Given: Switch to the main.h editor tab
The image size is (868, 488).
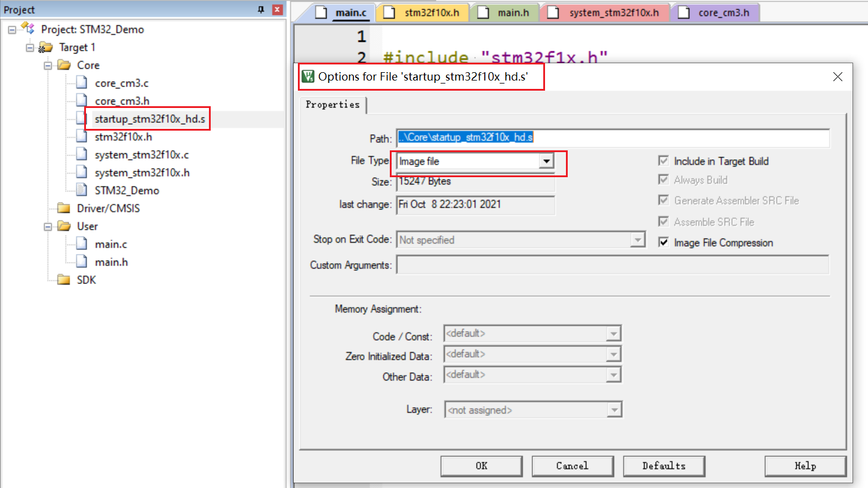Looking at the screenshot, I should pyautogui.click(x=505, y=13).
